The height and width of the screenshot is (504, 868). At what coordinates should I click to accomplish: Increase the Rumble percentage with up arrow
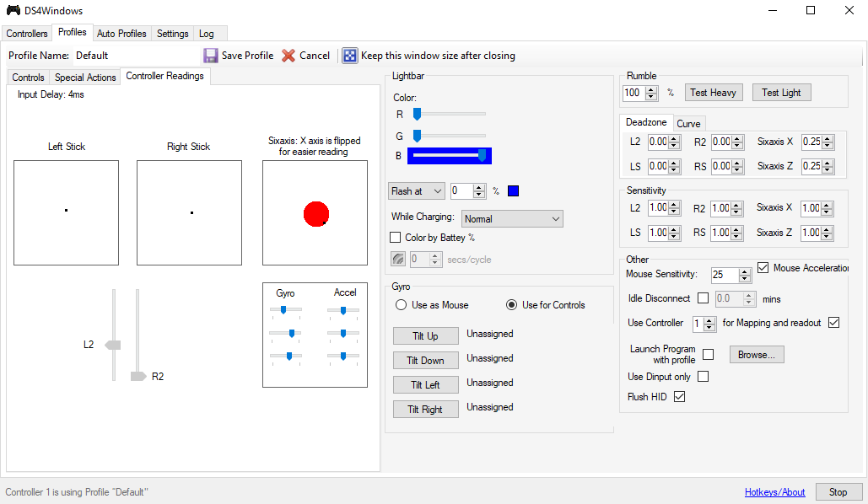pos(652,89)
